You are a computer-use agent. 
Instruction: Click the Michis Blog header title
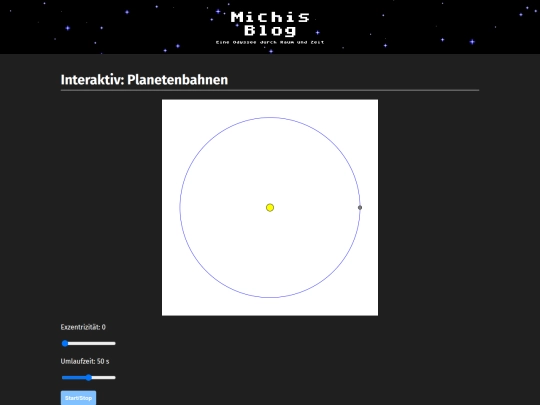[270, 23]
